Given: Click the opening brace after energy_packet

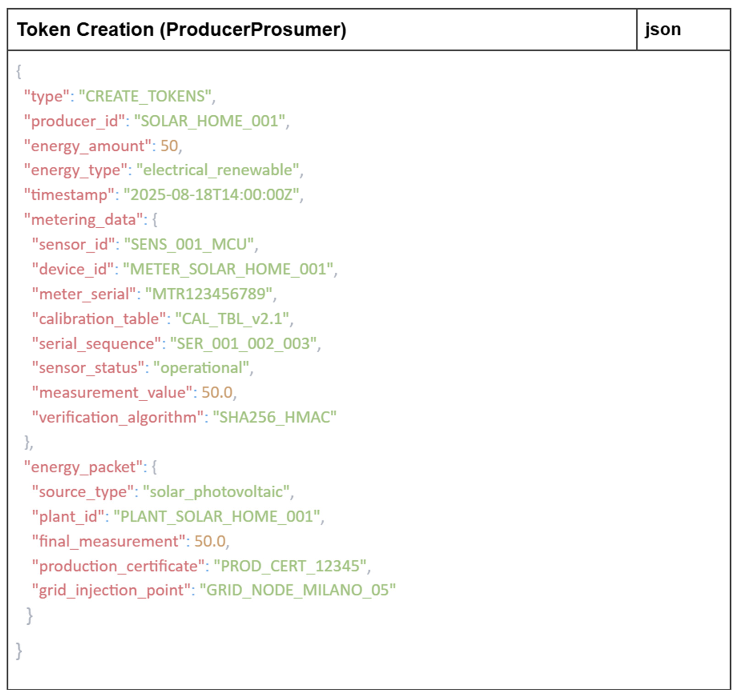Looking at the screenshot, I should 154,467.
